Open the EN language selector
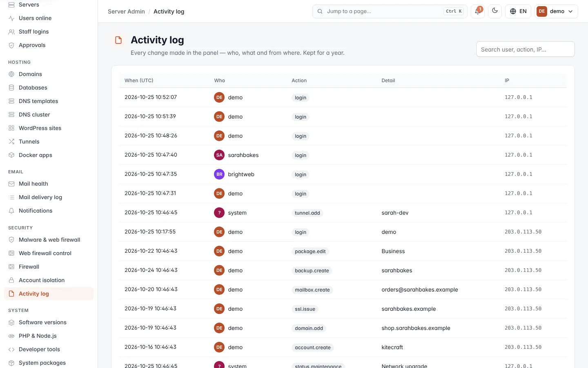588x368 pixels. click(518, 11)
